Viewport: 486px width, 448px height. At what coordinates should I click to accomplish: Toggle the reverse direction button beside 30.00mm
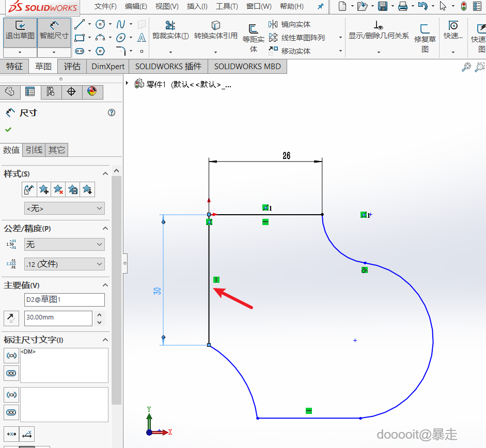coord(11,318)
